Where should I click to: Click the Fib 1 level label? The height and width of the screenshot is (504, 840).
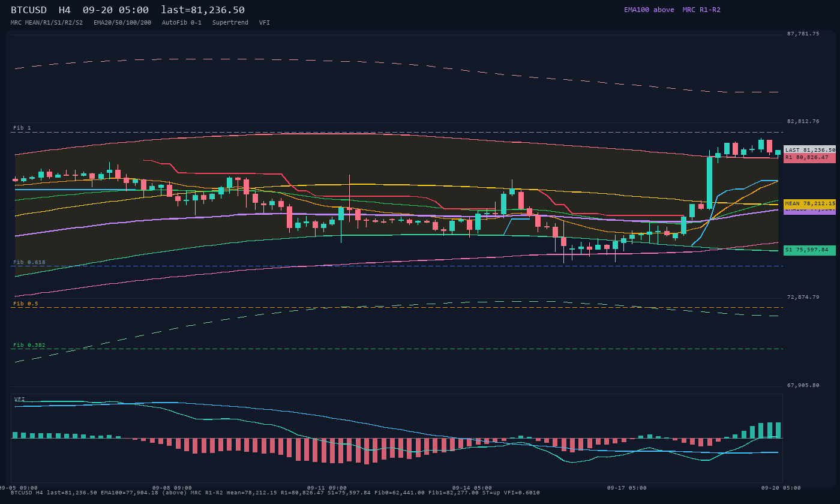(22, 128)
